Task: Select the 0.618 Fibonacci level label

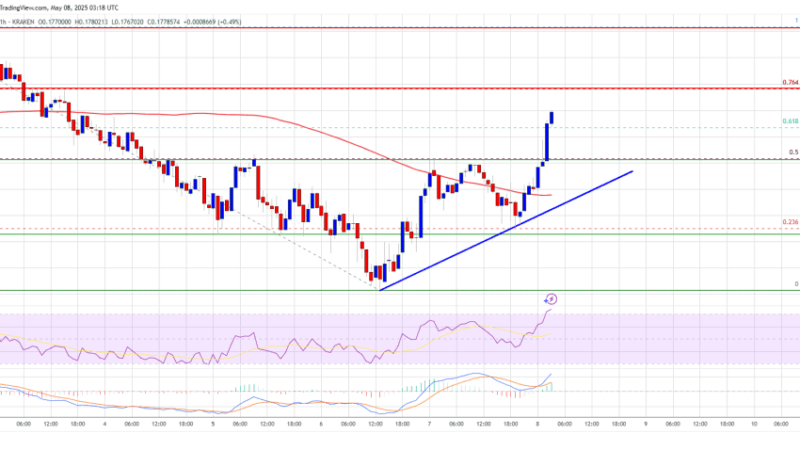Action: (790, 121)
